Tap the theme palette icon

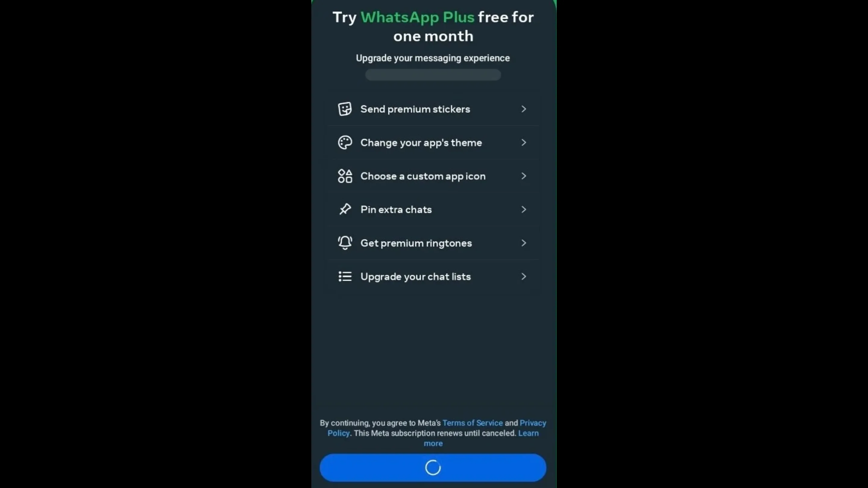pos(345,142)
